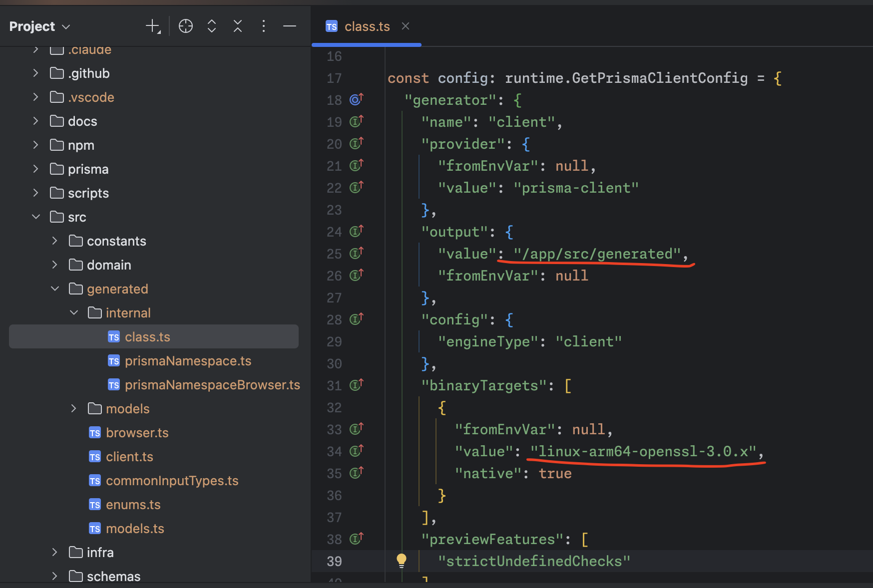This screenshot has height=588, width=873.
Task: Collapse the generated folder chevron
Action: [x=55, y=289]
